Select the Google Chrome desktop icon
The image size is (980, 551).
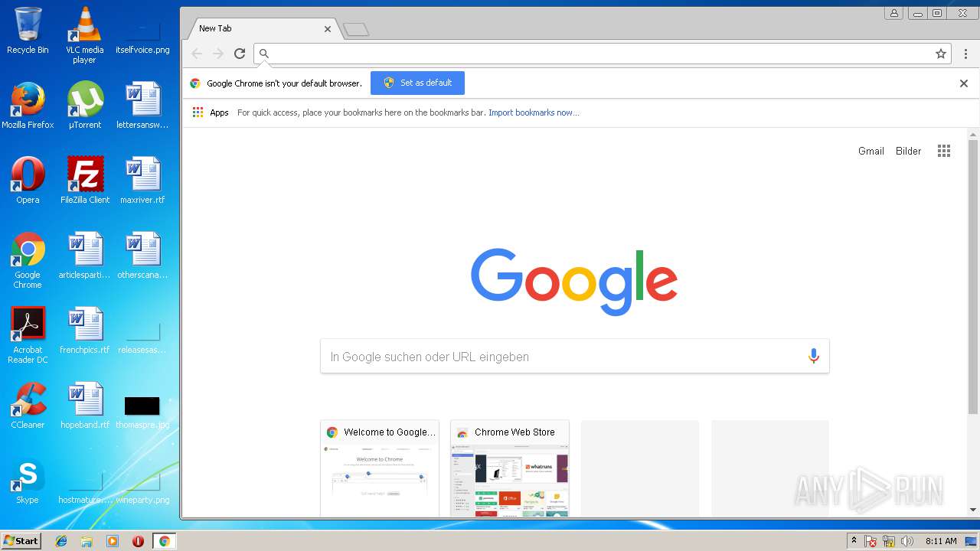coord(28,260)
